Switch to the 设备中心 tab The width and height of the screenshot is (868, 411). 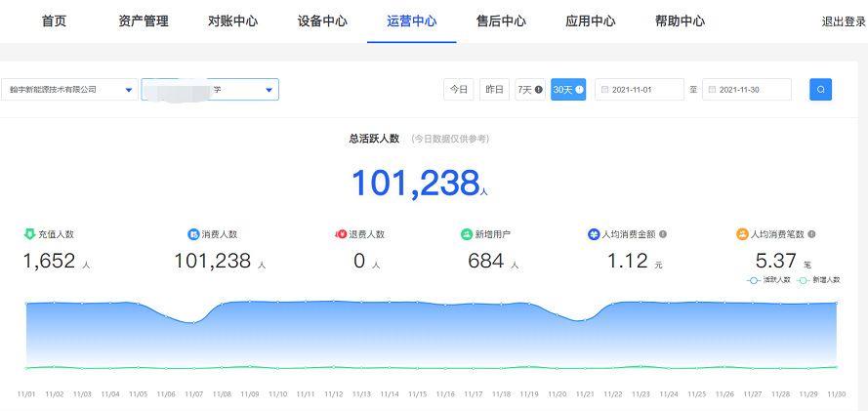tap(322, 21)
